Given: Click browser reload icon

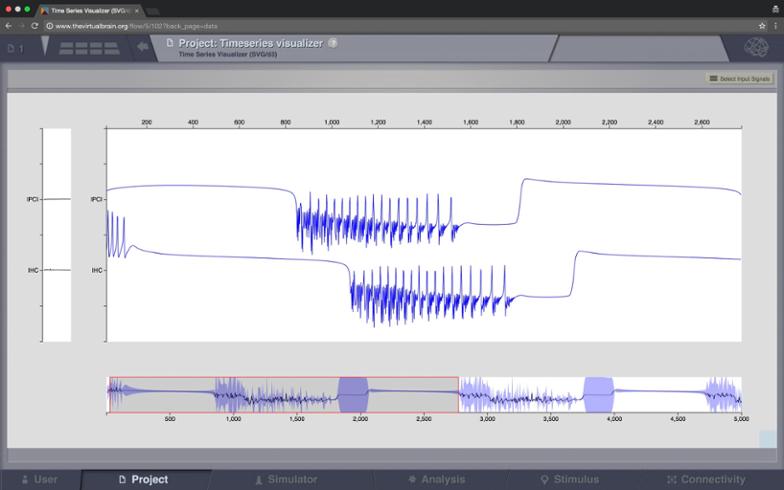Looking at the screenshot, I should click(x=36, y=24).
